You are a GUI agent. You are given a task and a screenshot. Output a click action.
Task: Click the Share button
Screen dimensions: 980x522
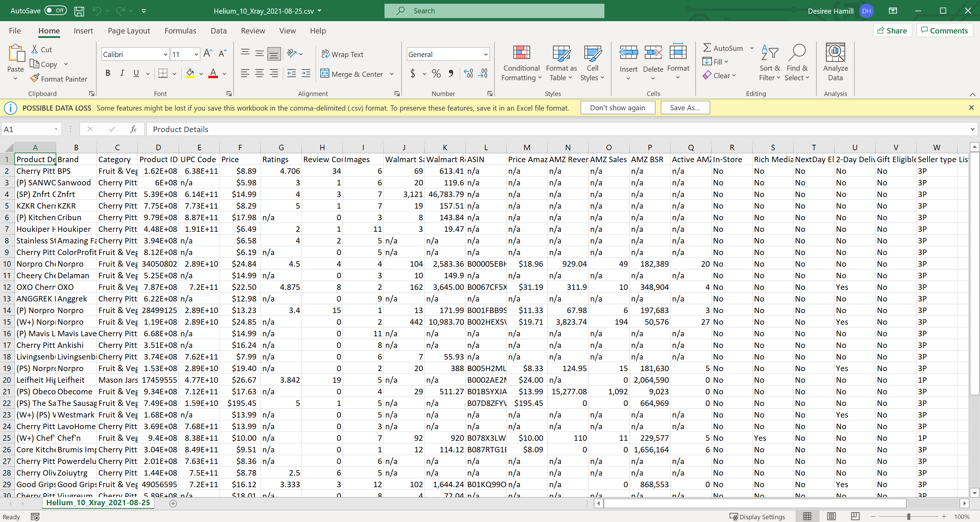pos(892,30)
